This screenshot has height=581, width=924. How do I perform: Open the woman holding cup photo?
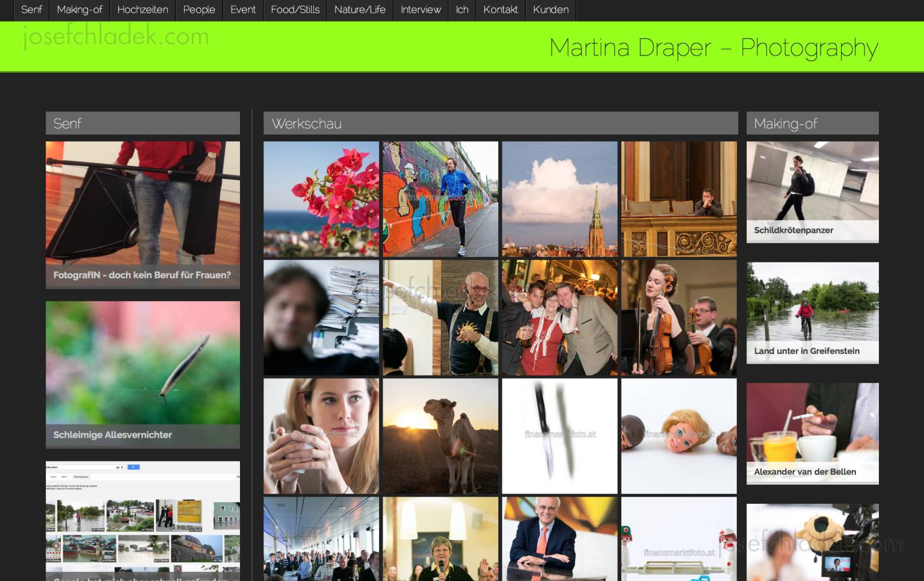tap(321, 436)
